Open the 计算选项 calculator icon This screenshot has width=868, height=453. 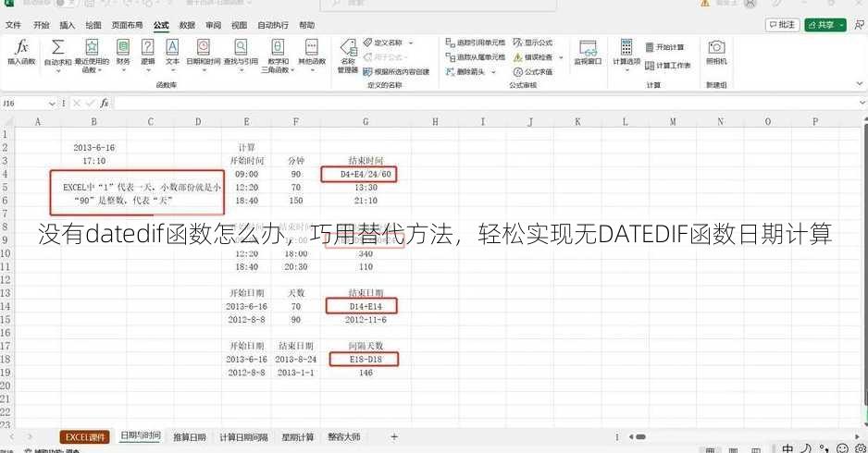(626, 46)
